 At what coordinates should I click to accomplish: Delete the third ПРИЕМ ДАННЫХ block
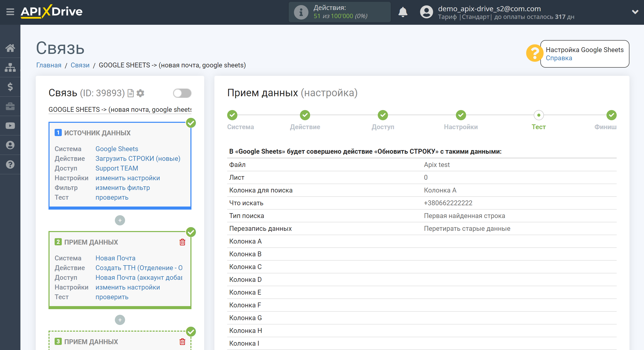tap(182, 342)
